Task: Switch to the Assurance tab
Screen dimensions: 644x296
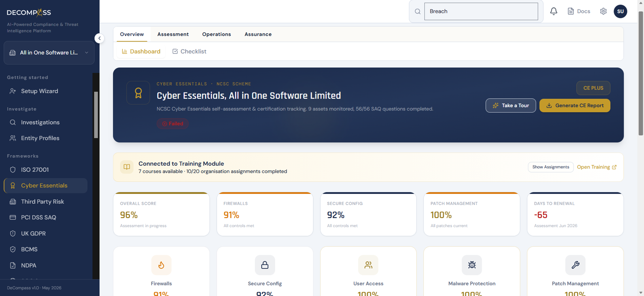Action: [x=258, y=34]
